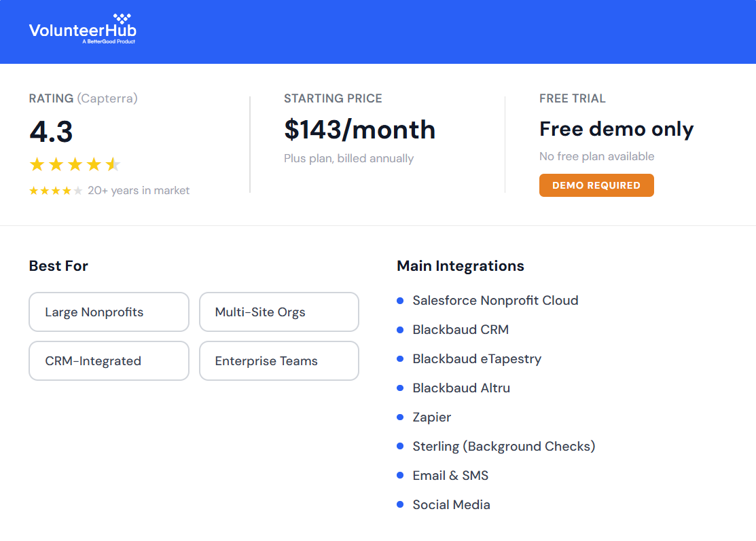This screenshot has height=541, width=756.
Task: Expand the Main Integrations section
Action: coord(460,265)
